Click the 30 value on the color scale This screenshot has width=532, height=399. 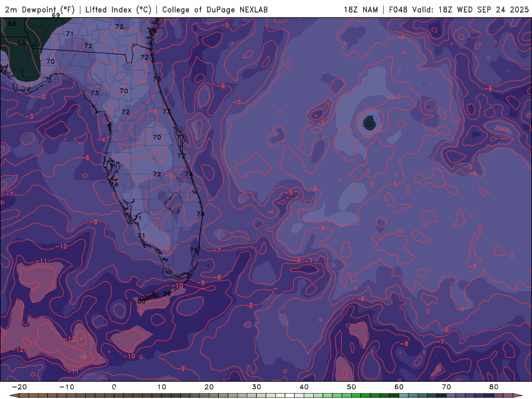(257, 387)
